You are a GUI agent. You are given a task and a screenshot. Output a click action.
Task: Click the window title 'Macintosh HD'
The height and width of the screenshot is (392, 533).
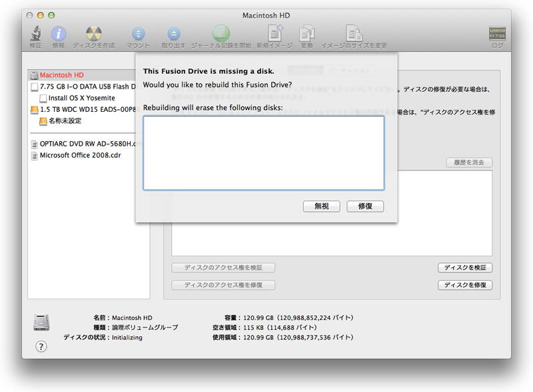[266, 15]
